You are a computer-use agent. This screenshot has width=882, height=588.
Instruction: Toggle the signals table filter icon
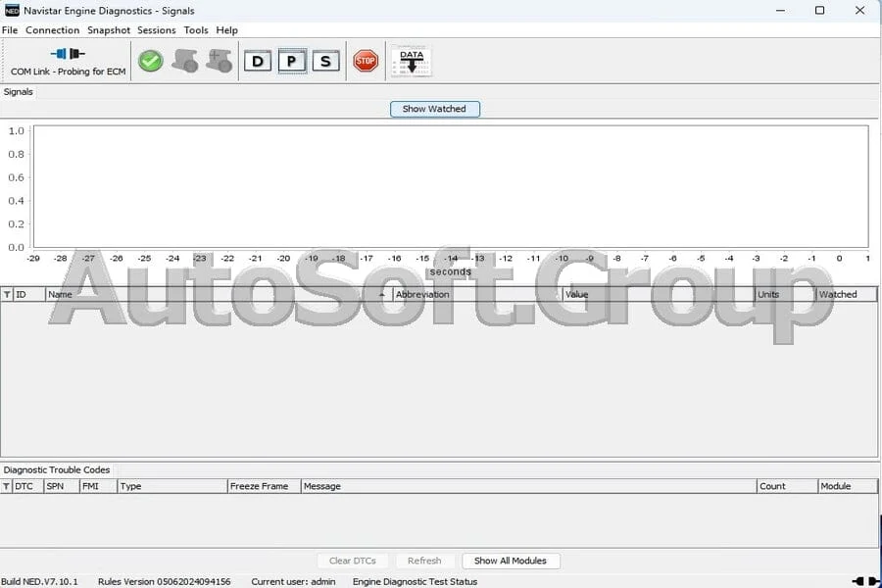pos(7,294)
